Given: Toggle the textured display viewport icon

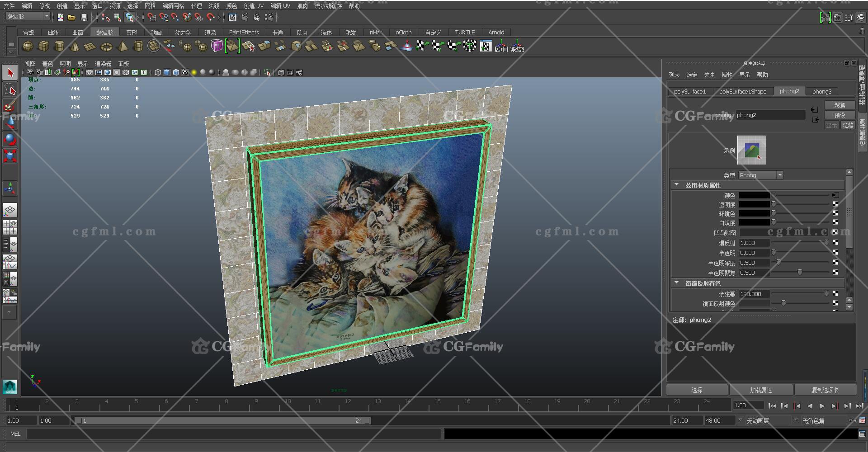Looking at the screenshot, I should pyautogui.click(x=184, y=72).
